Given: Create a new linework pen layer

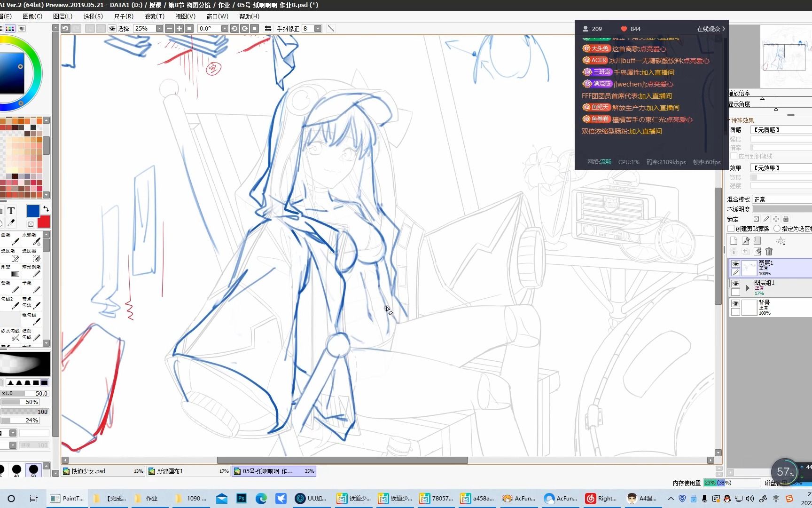Looking at the screenshot, I should 746,241.
